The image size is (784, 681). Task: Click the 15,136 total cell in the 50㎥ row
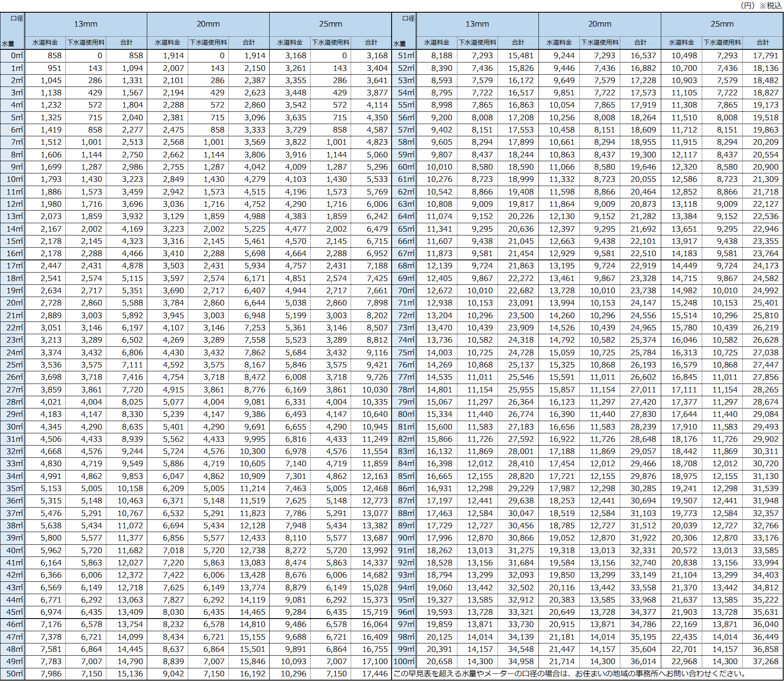pyautogui.click(x=130, y=674)
